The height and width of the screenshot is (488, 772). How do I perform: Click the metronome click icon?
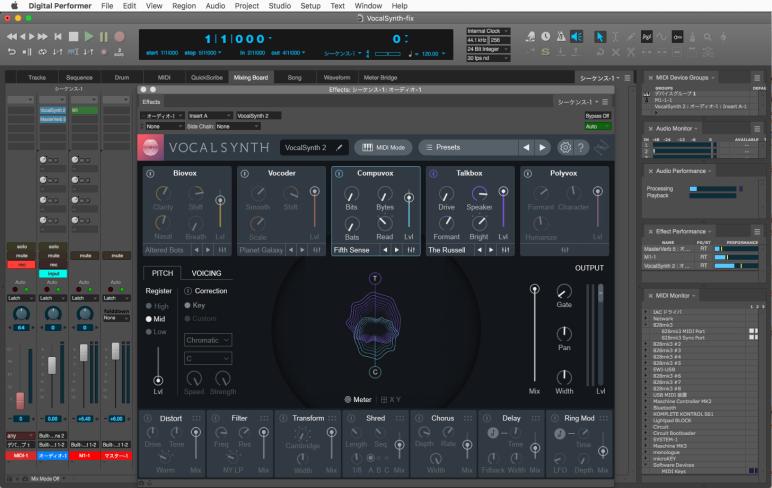[x=561, y=36]
